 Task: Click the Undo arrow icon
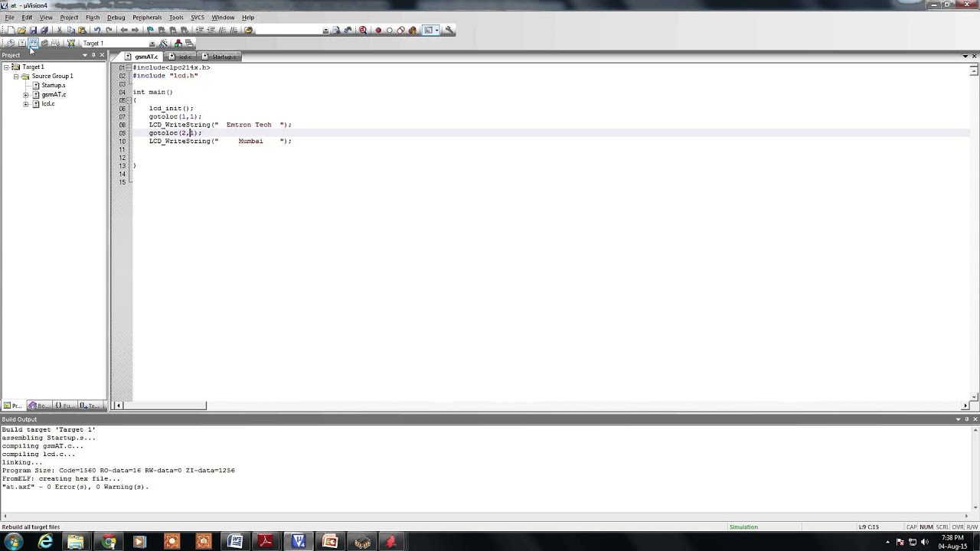97,30
